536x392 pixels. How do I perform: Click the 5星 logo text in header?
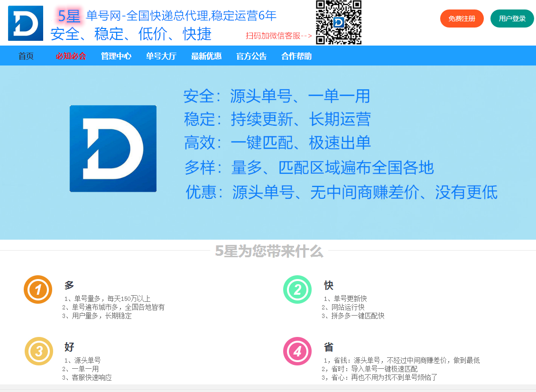click(69, 16)
